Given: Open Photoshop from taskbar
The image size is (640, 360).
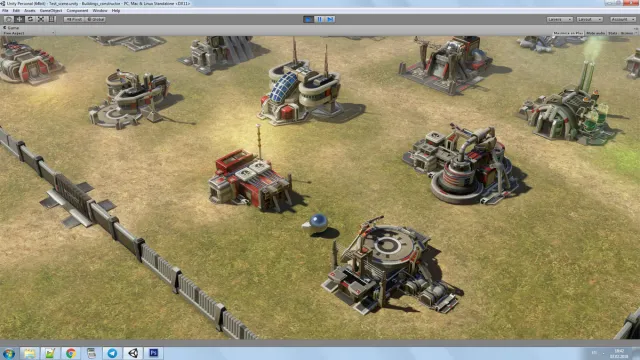Looking at the screenshot, I should point(154,353).
